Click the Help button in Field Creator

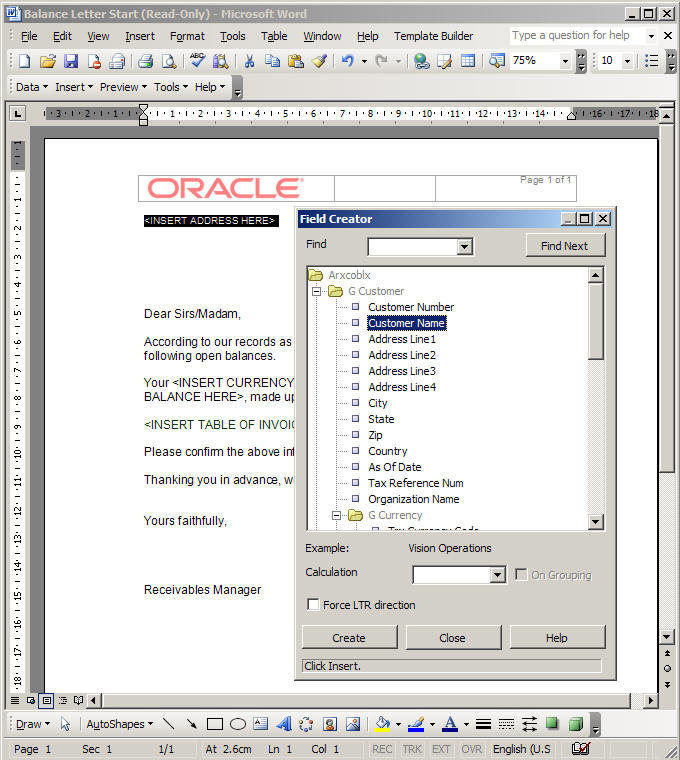557,637
